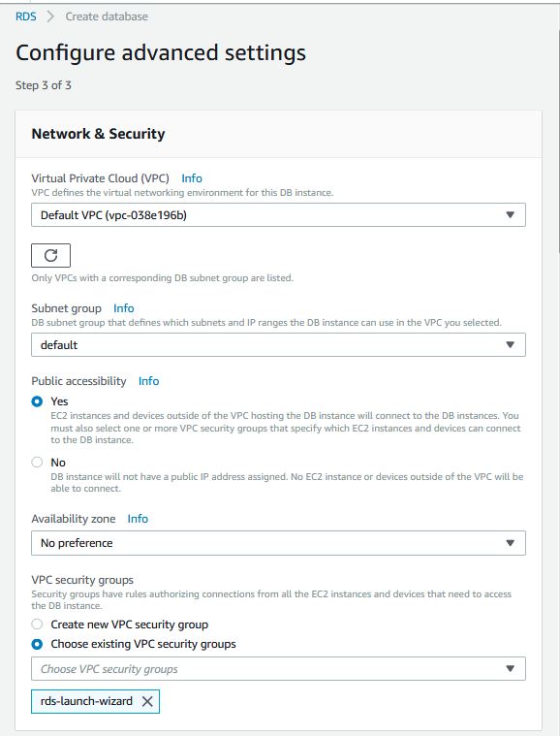Select No for Public accessibility

(x=37, y=463)
